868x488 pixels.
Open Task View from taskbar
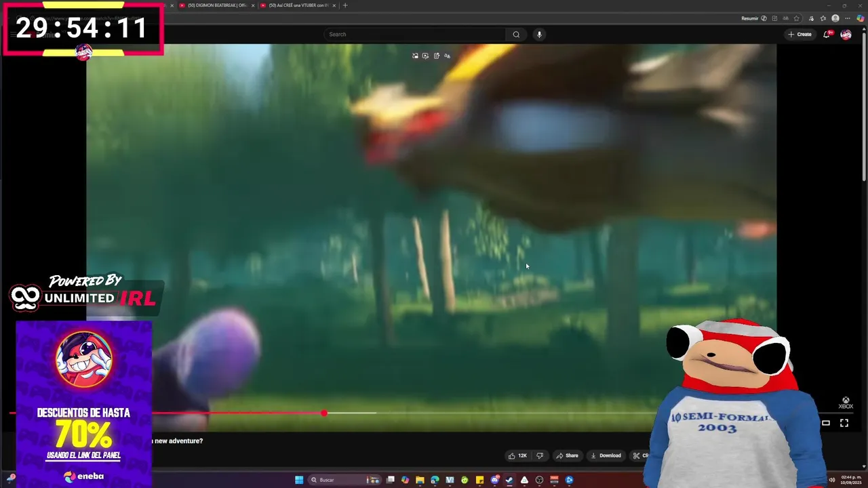[x=391, y=480]
